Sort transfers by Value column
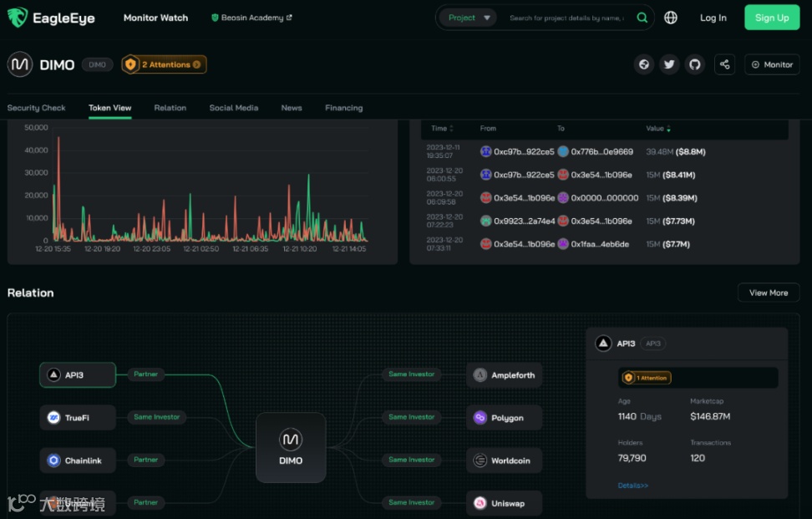The image size is (812, 519). click(657, 129)
